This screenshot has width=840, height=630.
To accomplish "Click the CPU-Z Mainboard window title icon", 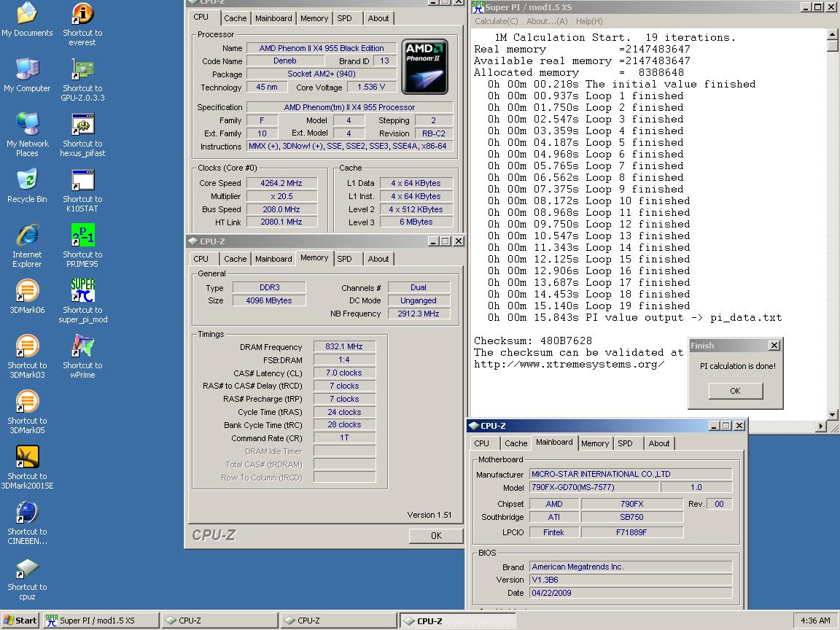I will 473,426.
